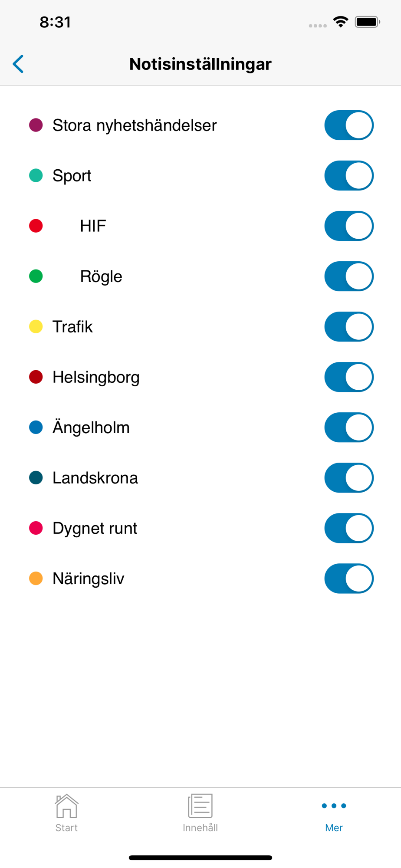Click the purple Stora nyhetshändelser color dot
The width and height of the screenshot is (401, 868).
click(x=36, y=125)
